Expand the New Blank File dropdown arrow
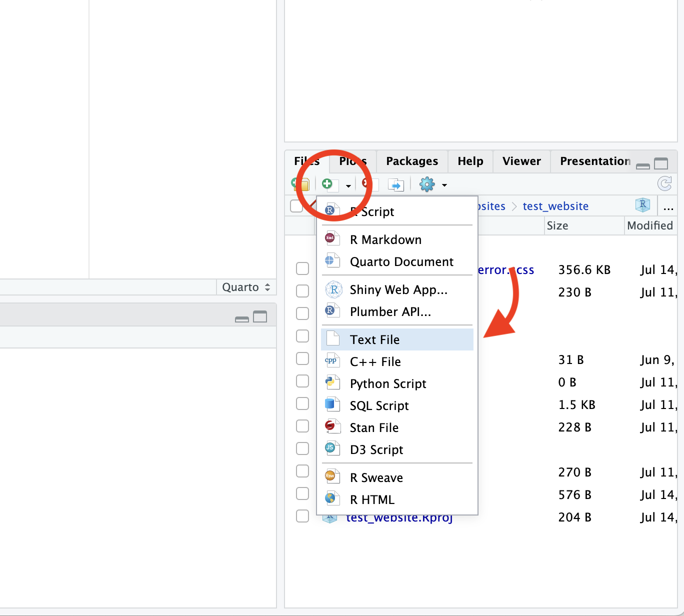This screenshot has height=616, width=684. 348,185
